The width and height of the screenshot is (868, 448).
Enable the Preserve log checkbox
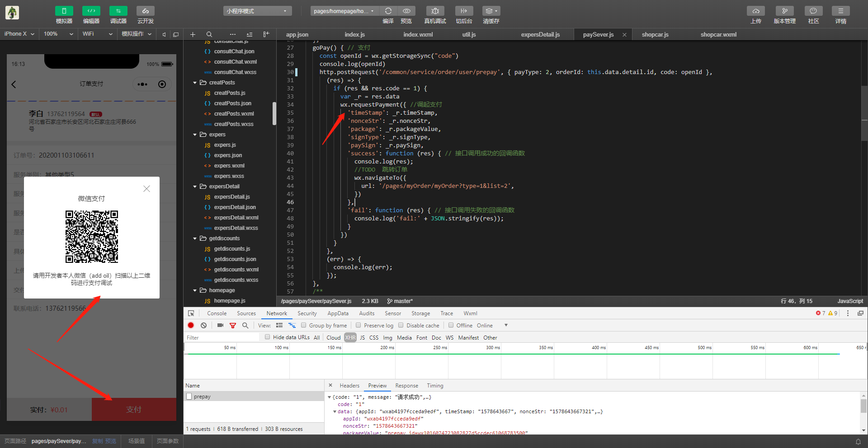click(358, 325)
